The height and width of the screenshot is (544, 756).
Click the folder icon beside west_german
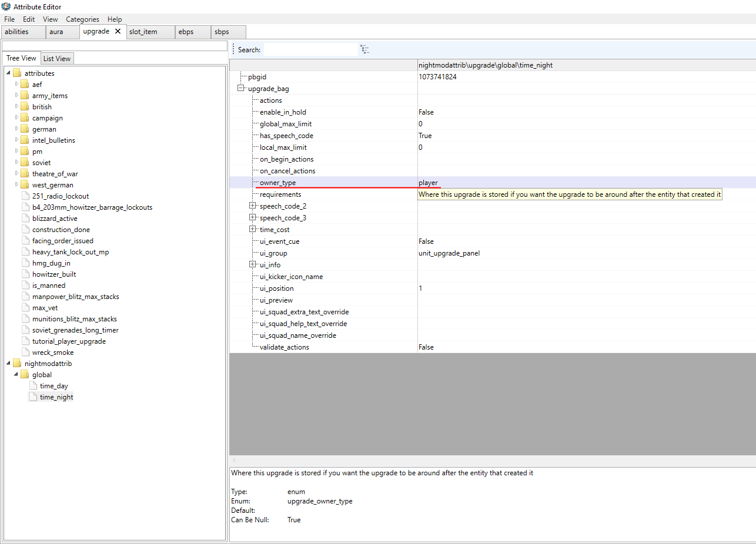click(x=25, y=185)
